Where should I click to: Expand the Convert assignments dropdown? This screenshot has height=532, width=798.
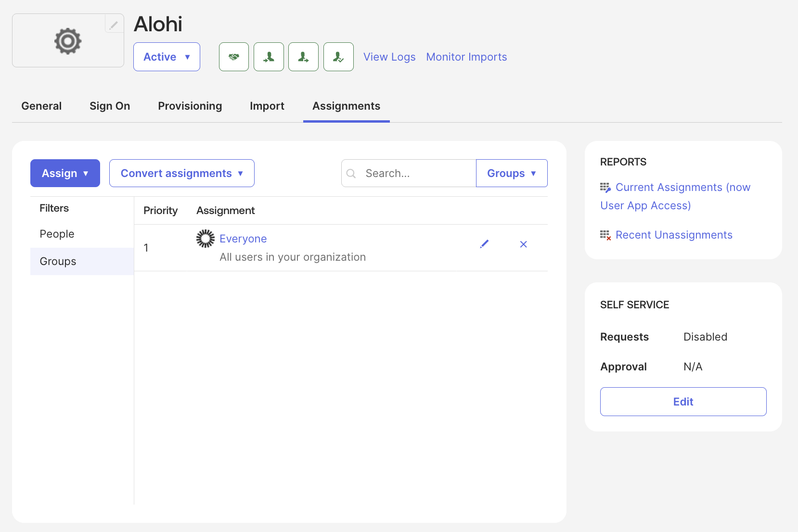[182, 173]
